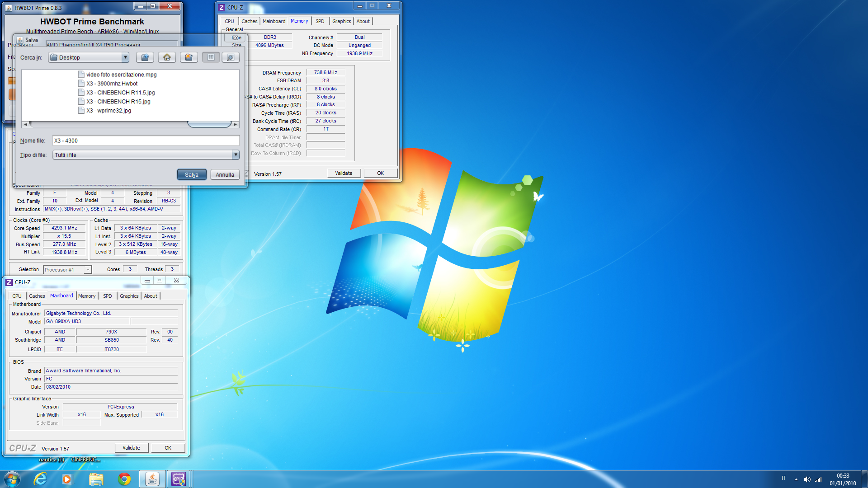Create a new folder in Salva dialog
This screenshot has height=488, width=868.
tap(189, 57)
